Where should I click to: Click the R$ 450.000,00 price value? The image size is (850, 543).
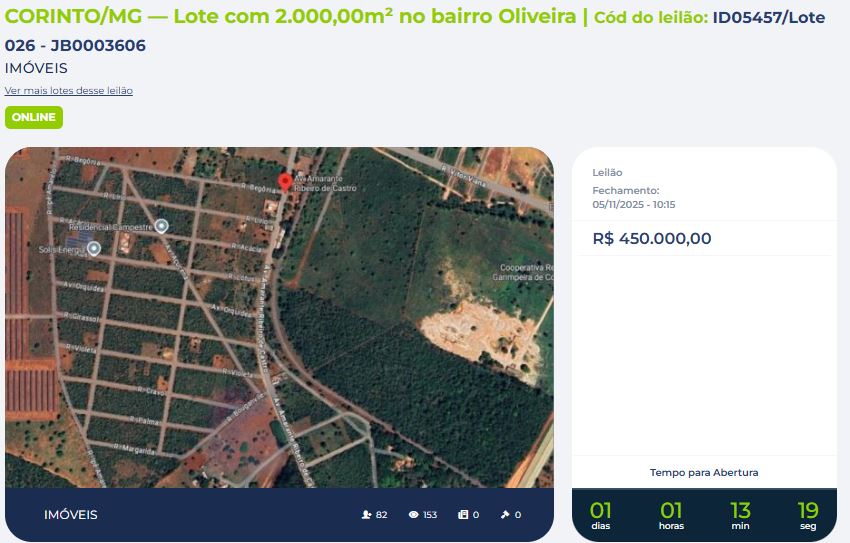[x=652, y=238]
